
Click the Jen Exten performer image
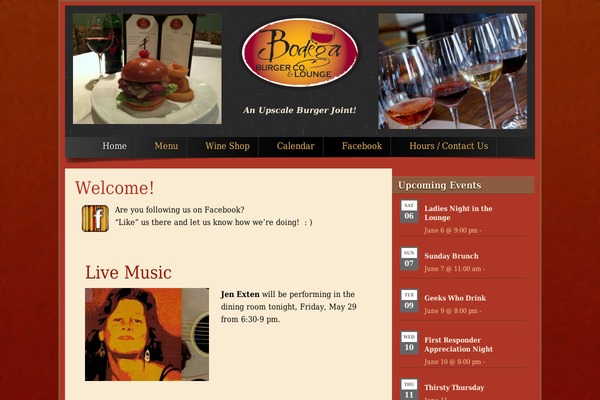click(x=147, y=335)
